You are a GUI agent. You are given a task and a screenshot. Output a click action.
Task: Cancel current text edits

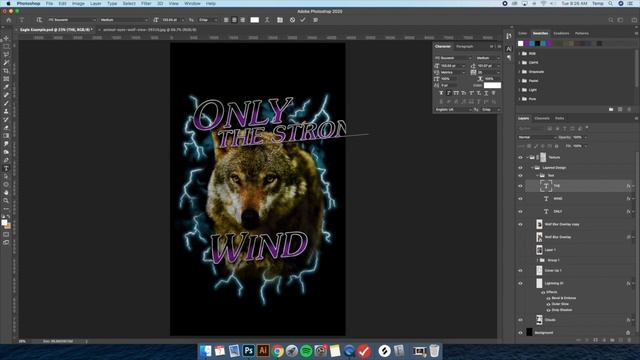point(292,20)
